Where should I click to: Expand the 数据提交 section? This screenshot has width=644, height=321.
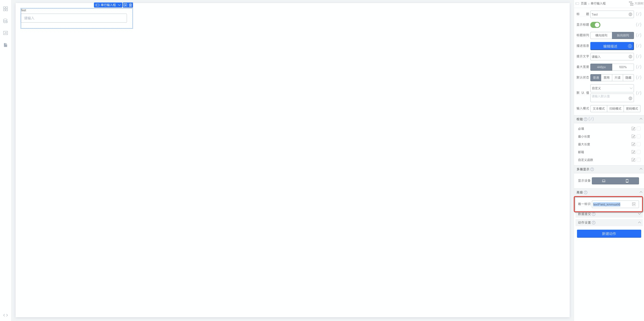639,214
